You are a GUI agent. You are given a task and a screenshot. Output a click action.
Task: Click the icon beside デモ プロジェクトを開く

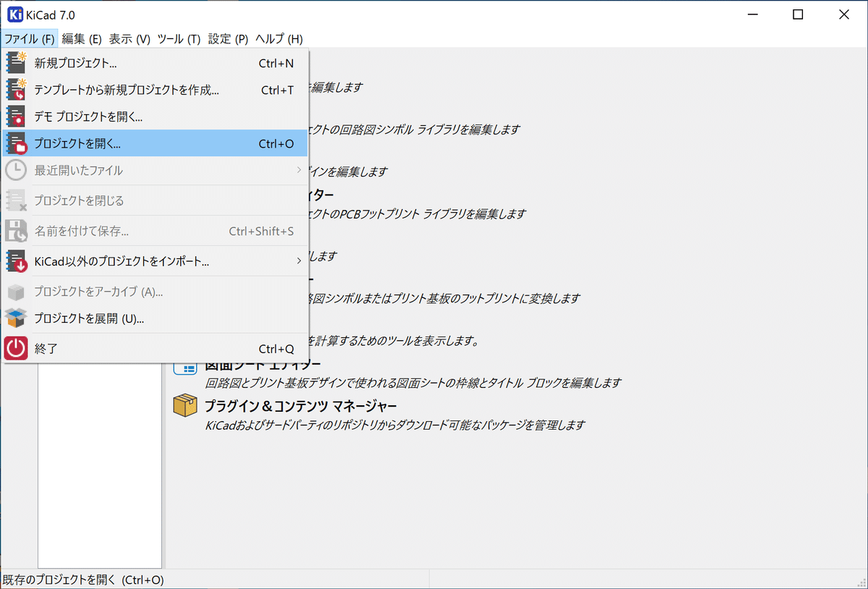tap(16, 116)
